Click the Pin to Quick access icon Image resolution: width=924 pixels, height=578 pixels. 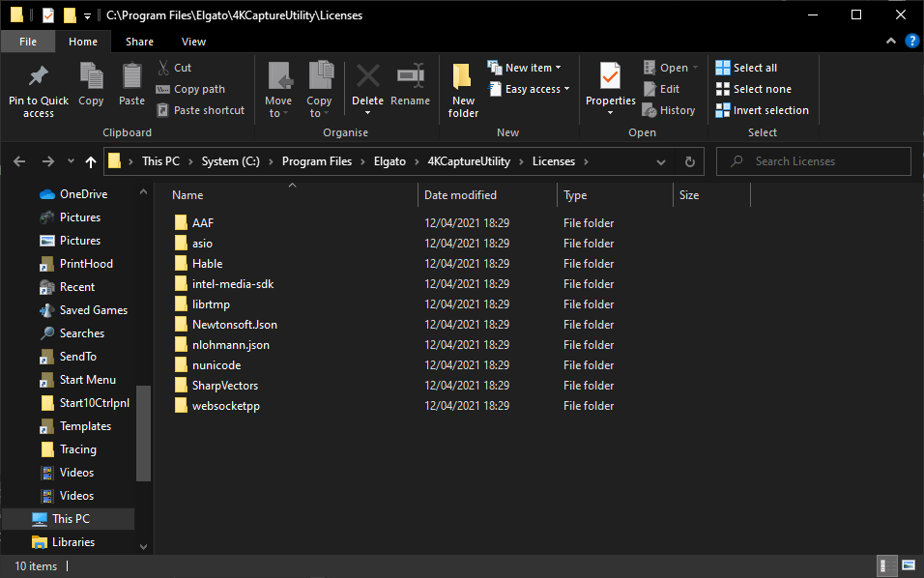(39, 77)
